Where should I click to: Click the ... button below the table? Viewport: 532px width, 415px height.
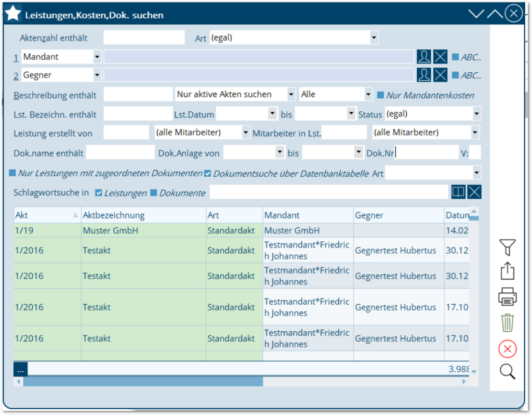(x=20, y=369)
